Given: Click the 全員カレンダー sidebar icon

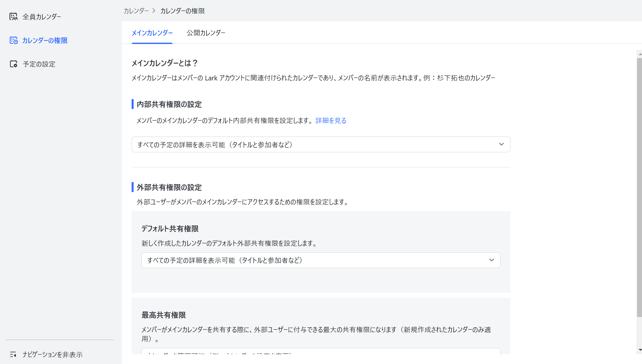Looking at the screenshot, I should (13, 16).
